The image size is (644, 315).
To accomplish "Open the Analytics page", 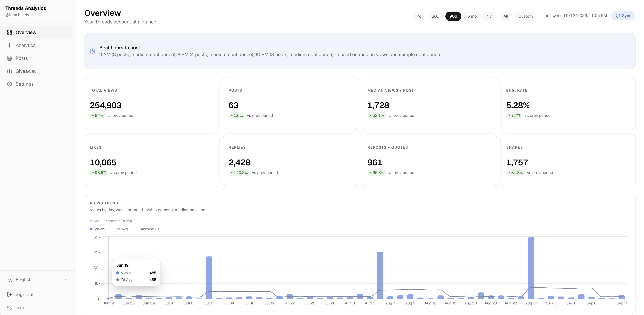I will click(x=38, y=45).
